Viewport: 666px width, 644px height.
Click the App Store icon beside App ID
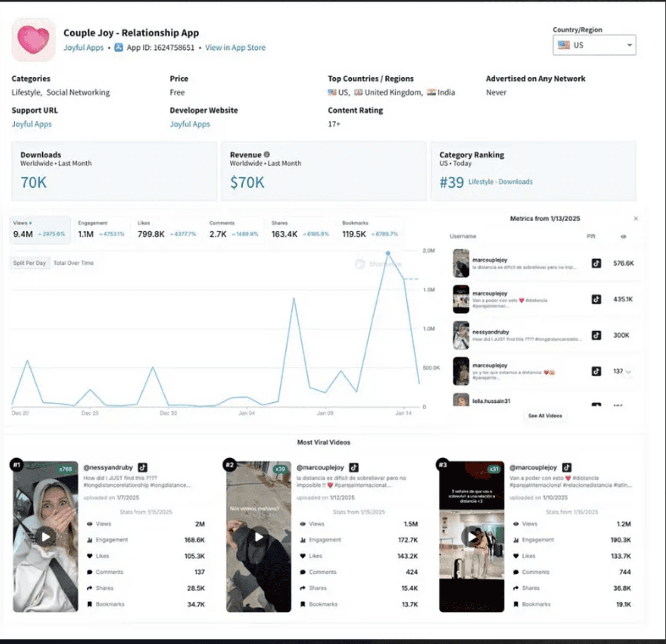[119, 48]
